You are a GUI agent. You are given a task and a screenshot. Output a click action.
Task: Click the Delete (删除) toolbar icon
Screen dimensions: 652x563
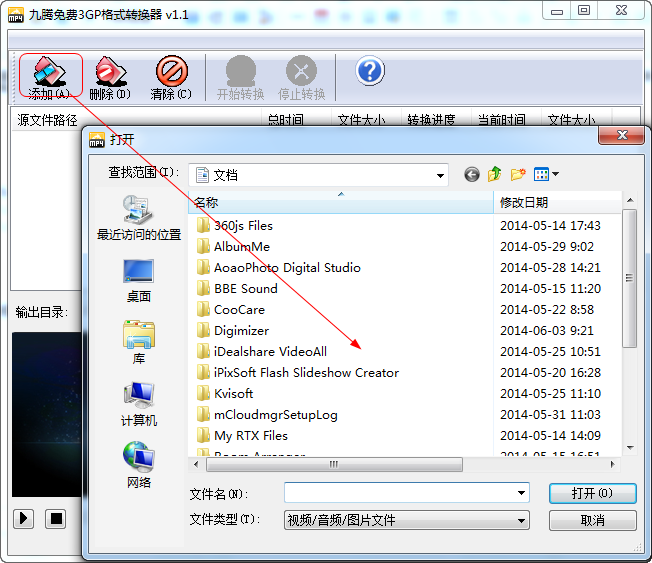[x=110, y=76]
